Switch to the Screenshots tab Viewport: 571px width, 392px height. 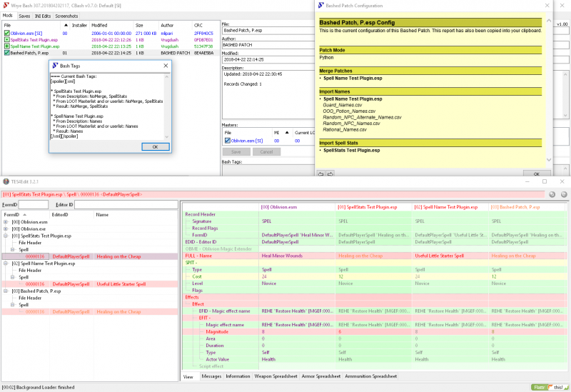click(x=66, y=16)
